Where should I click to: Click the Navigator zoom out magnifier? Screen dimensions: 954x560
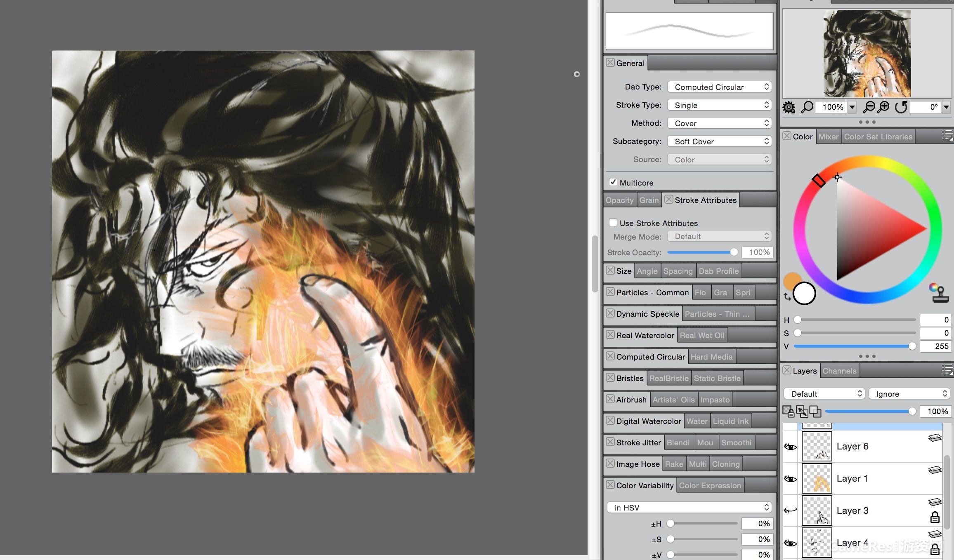coord(869,107)
